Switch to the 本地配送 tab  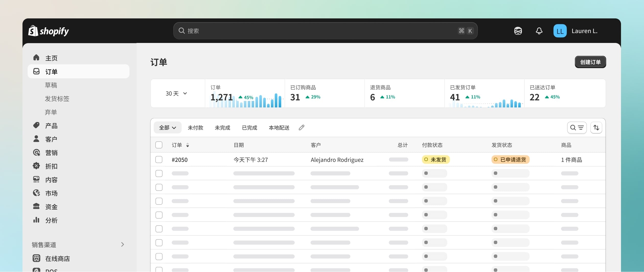tap(279, 128)
